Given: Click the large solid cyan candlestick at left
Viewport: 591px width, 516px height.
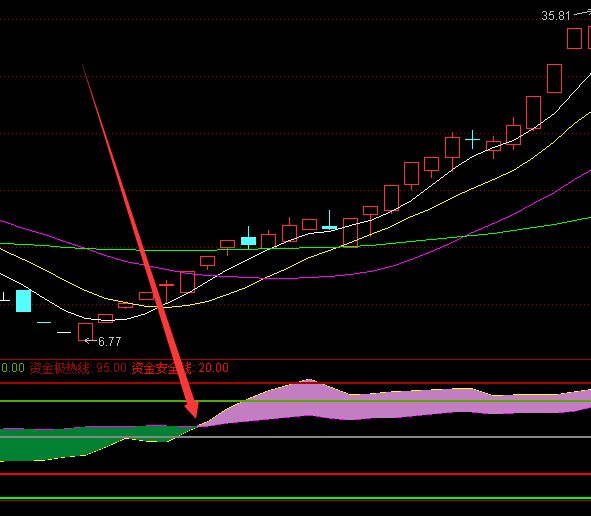Looking at the screenshot, I should 23,300.
